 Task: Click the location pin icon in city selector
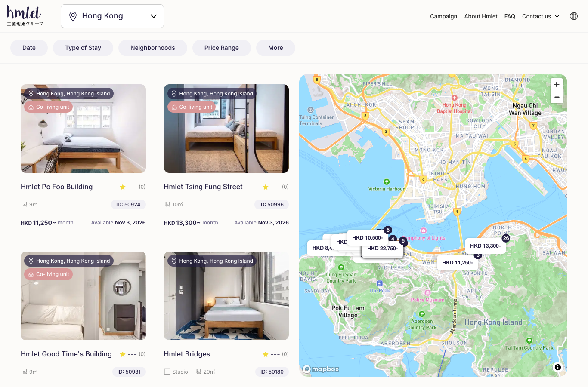(x=73, y=16)
